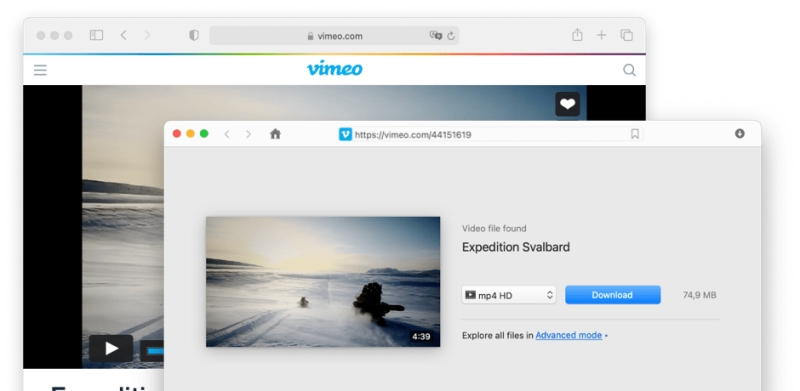
Task: Click the translate icon in address bar
Action: [x=435, y=36]
